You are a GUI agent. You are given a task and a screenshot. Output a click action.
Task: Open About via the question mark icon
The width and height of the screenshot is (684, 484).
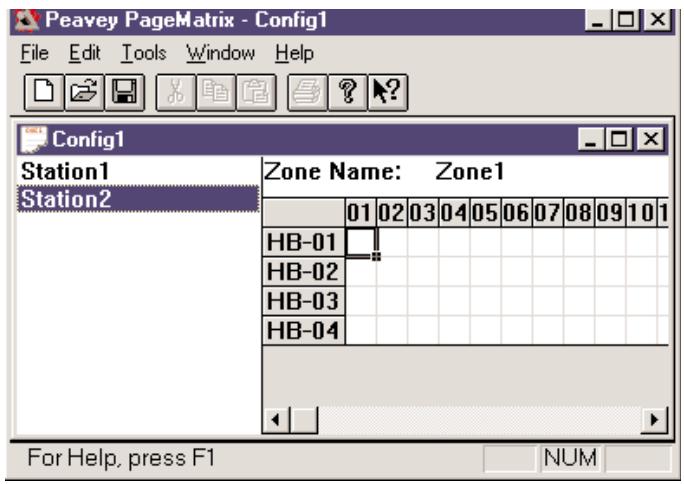348,92
